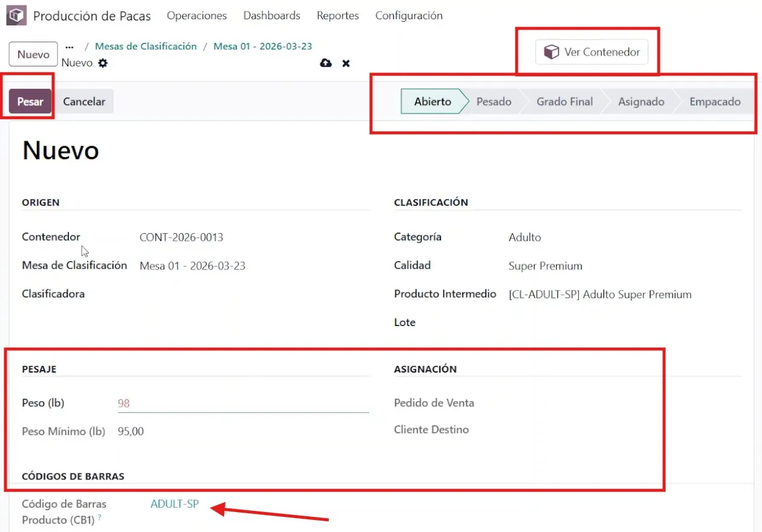Expand the breadcrumb ellipsis

69,46
